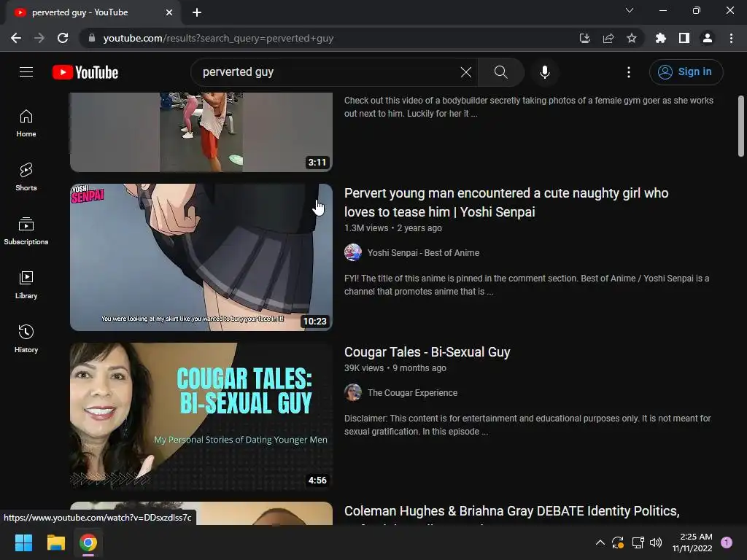This screenshot has height=560, width=747.
Task: Click '1.3M views • 2 years ago' text
Action: (393, 228)
